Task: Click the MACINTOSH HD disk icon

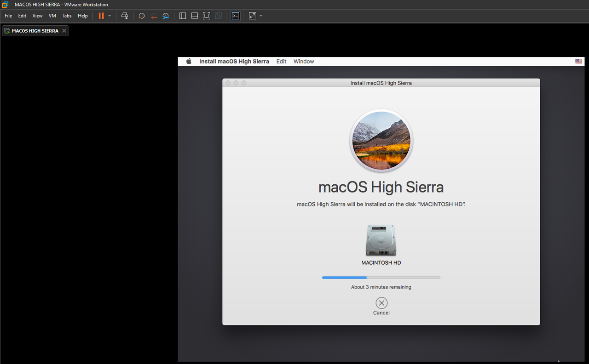Action: 381,240
